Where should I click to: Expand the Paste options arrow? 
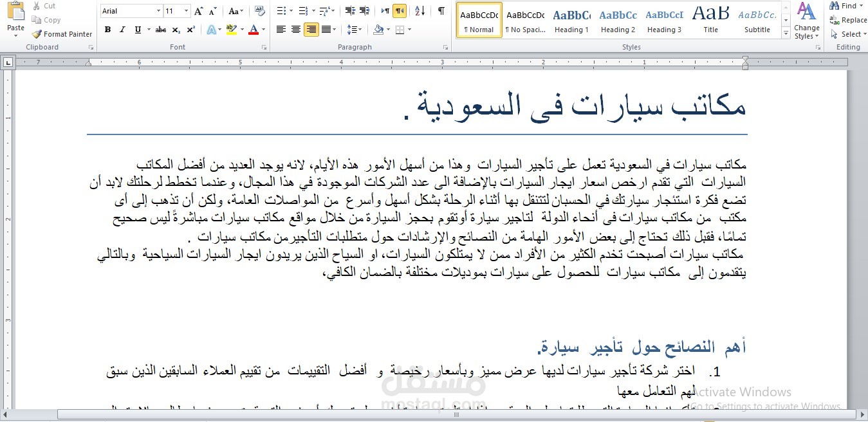click(x=15, y=36)
